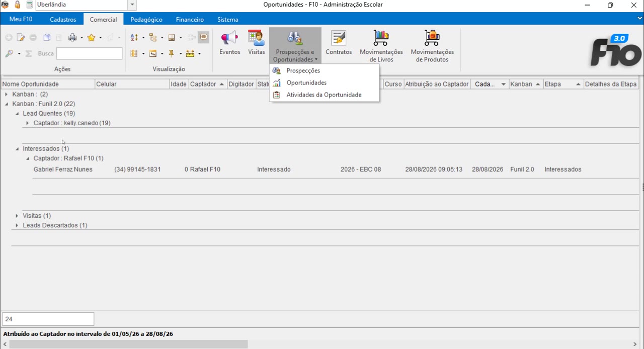Click the columns grid icon
This screenshot has height=349, width=644.
tap(134, 53)
